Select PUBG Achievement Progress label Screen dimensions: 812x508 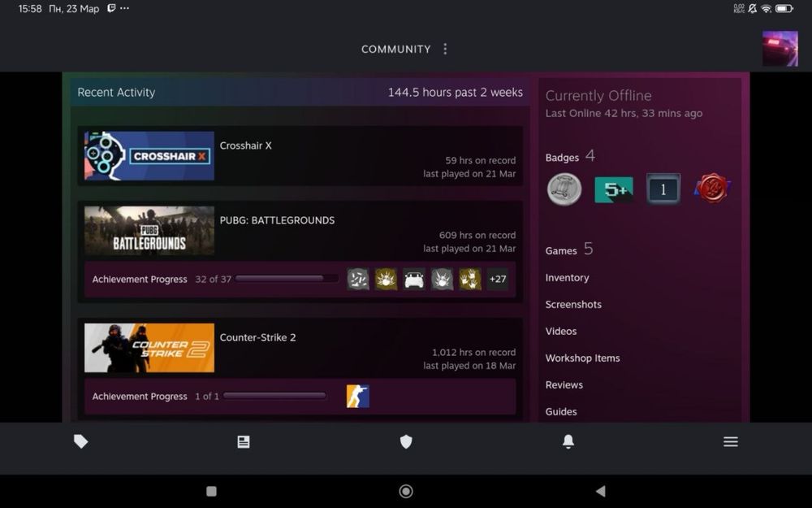tap(140, 279)
